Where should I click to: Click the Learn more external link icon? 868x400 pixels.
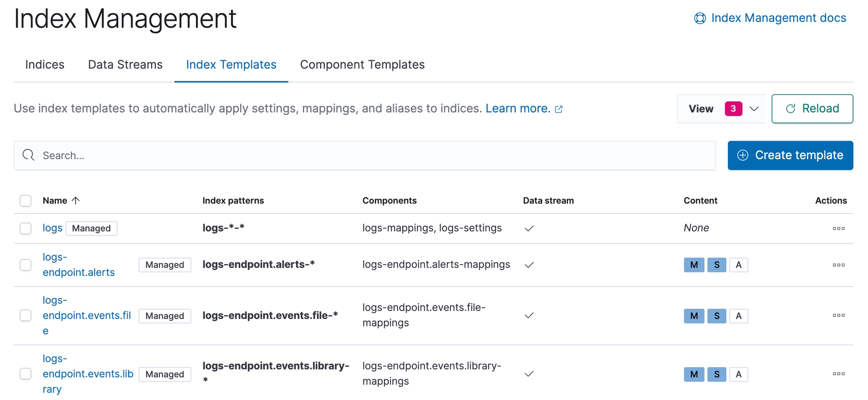coord(559,109)
